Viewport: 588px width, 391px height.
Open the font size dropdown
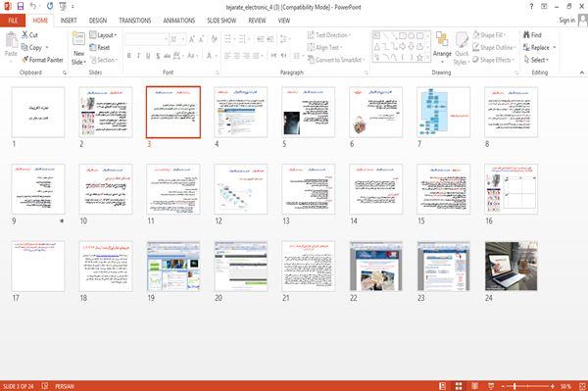click(183, 39)
